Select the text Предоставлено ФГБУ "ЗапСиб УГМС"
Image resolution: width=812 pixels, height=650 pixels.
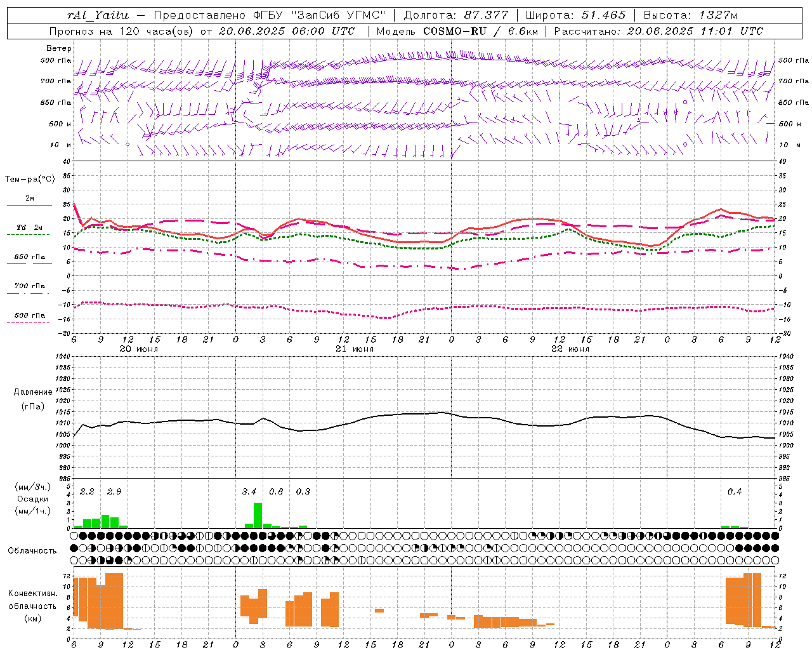(270, 15)
